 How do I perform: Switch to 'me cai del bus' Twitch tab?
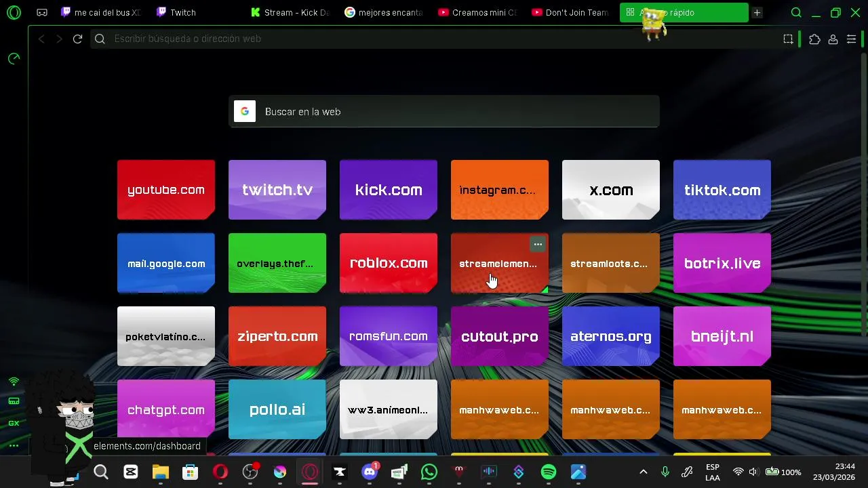[x=100, y=12]
